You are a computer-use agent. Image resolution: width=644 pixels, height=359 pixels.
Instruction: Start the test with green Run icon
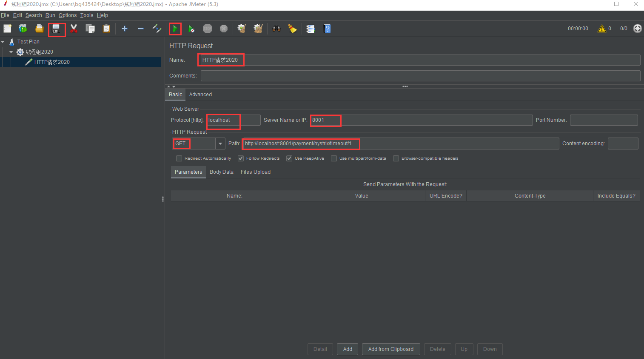click(x=175, y=29)
